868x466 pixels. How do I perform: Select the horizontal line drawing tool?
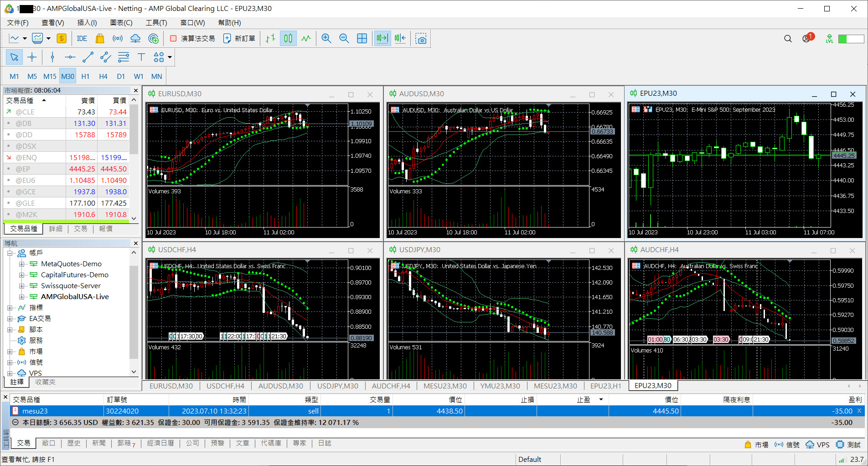tap(70, 57)
